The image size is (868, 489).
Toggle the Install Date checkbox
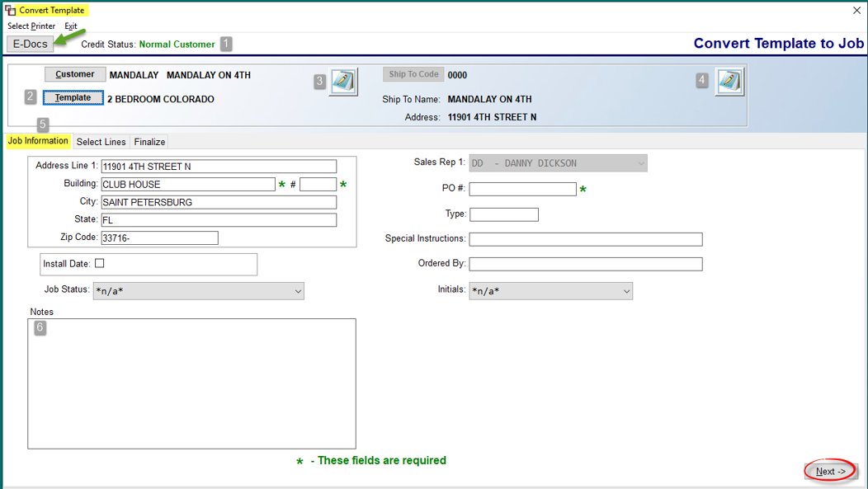tap(100, 263)
